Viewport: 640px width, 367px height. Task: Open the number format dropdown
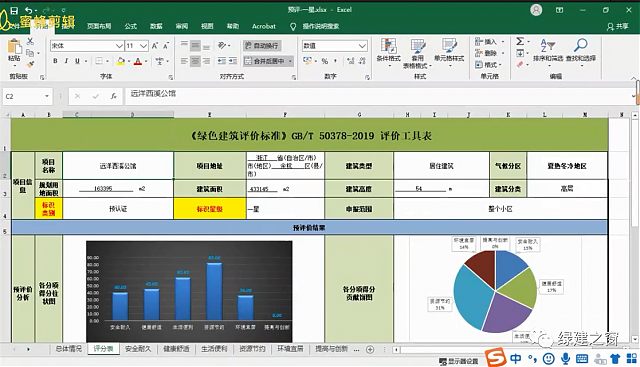point(362,46)
